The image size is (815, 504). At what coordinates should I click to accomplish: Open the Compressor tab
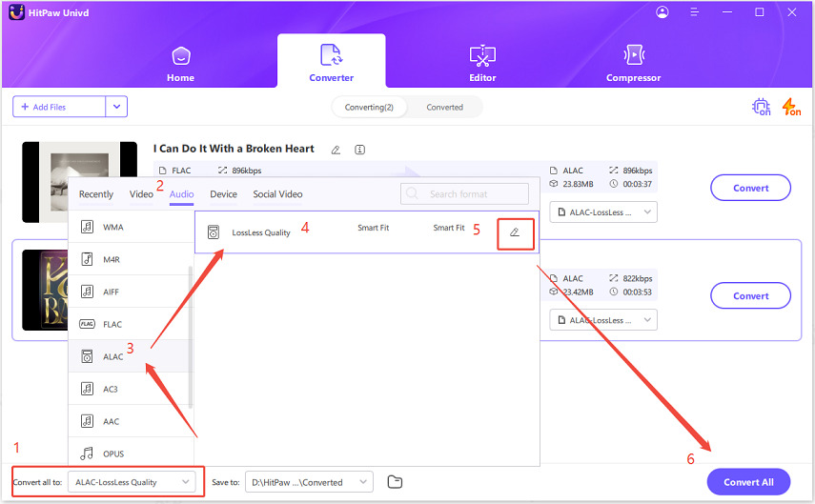(633, 65)
